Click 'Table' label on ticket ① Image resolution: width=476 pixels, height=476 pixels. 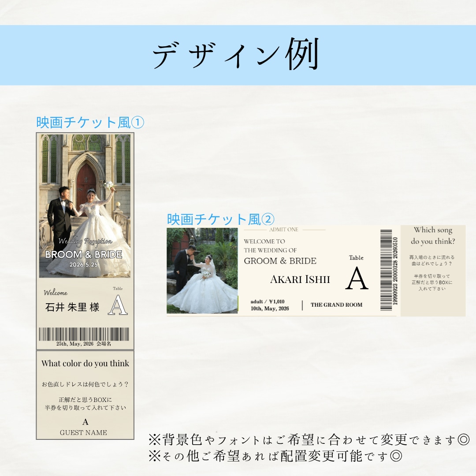pos(118,288)
